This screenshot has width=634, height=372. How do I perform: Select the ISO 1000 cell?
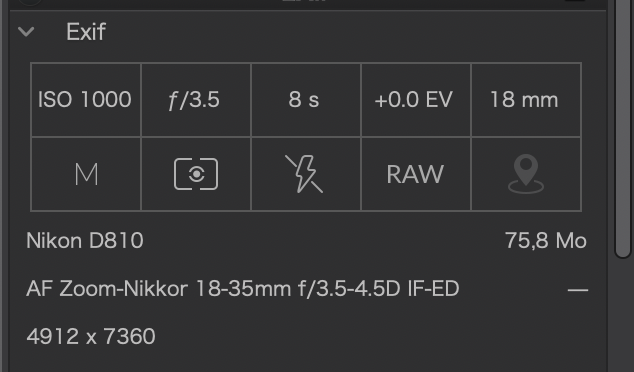pyautogui.click(x=85, y=99)
